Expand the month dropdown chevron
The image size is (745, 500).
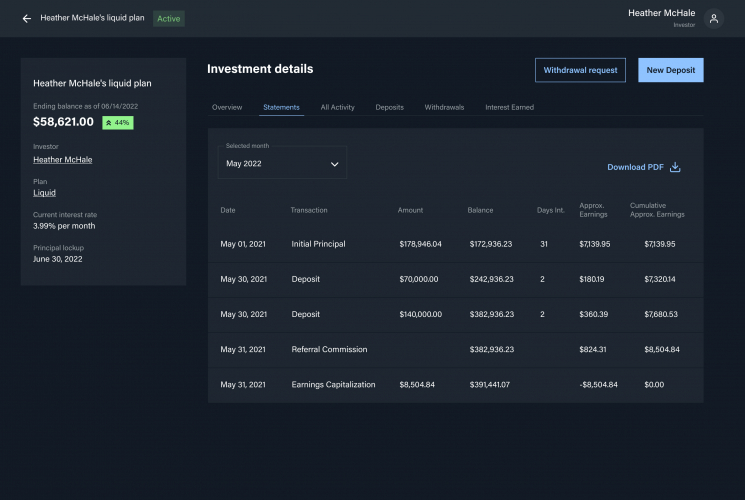[x=334, y=164]
